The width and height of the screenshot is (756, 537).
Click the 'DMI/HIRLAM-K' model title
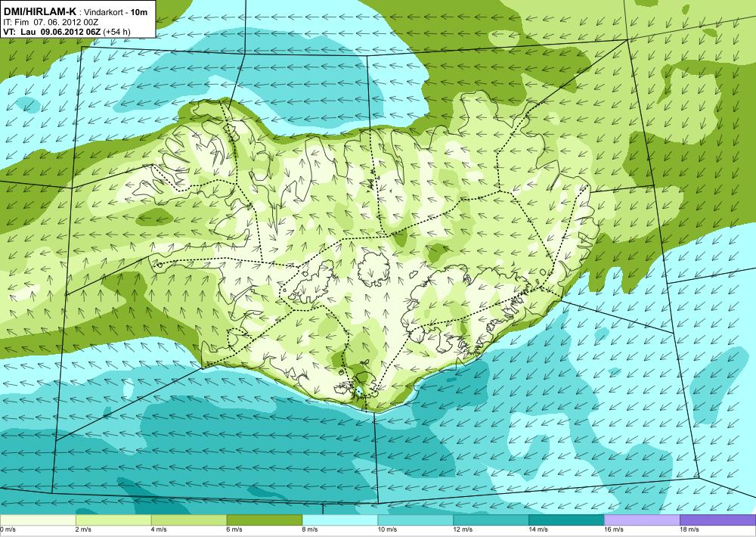coord(40,11)
